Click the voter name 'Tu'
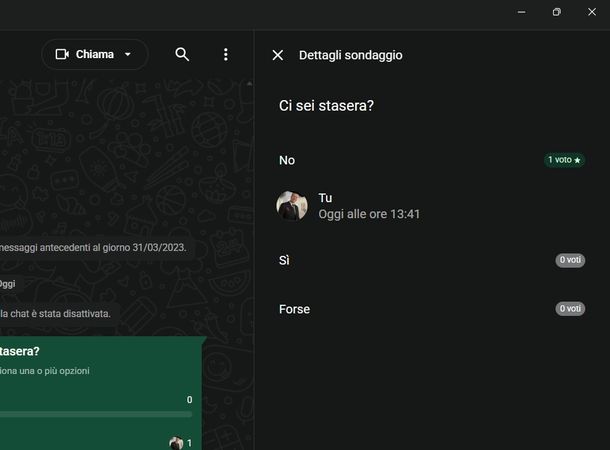This screenshot has height=450, width=610. [x=325, y=198]
